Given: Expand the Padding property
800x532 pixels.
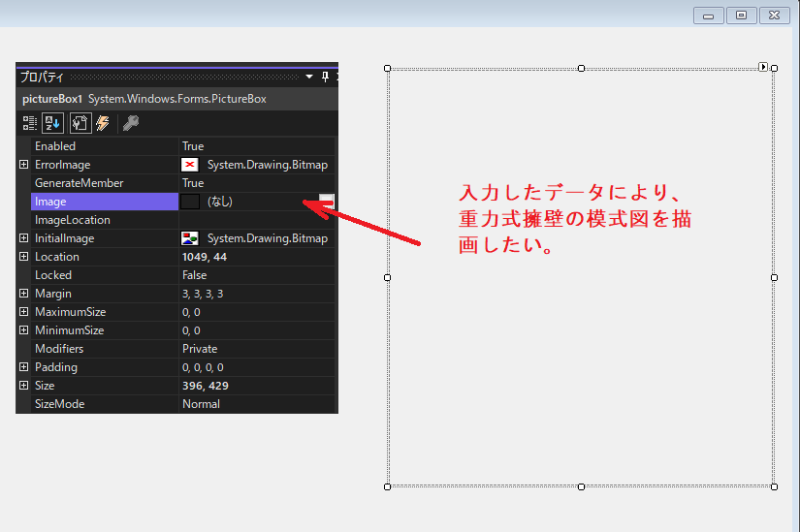Looking at the screenshot, I should click(23, 366).
